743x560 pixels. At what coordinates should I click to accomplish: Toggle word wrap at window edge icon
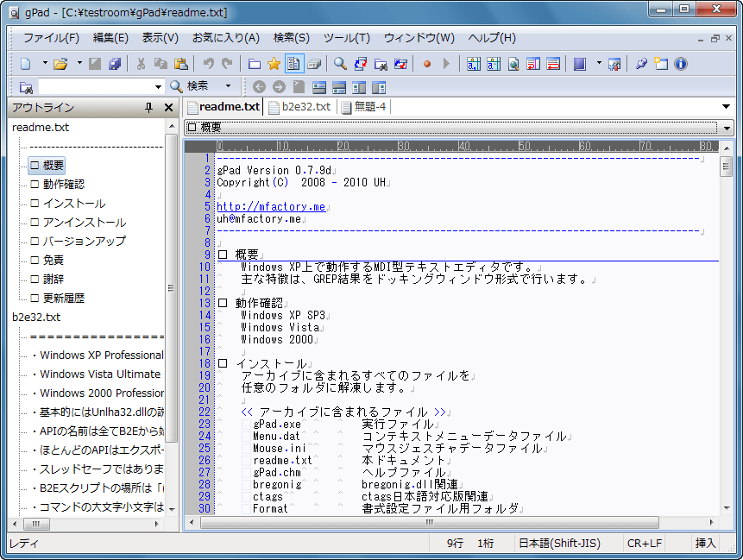(553, 64)
